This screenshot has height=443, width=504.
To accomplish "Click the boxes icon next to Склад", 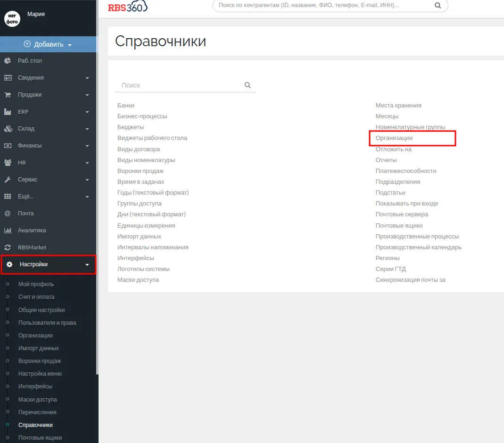I will (8, 129).
